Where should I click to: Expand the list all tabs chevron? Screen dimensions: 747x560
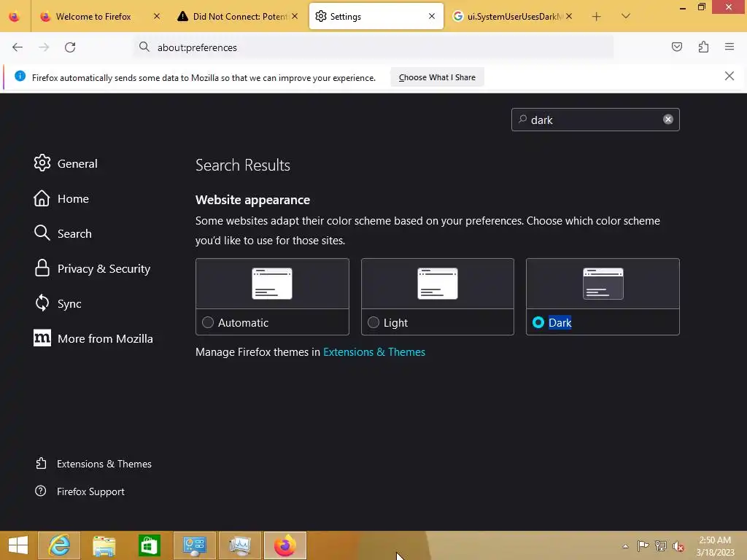pos(625,16)
